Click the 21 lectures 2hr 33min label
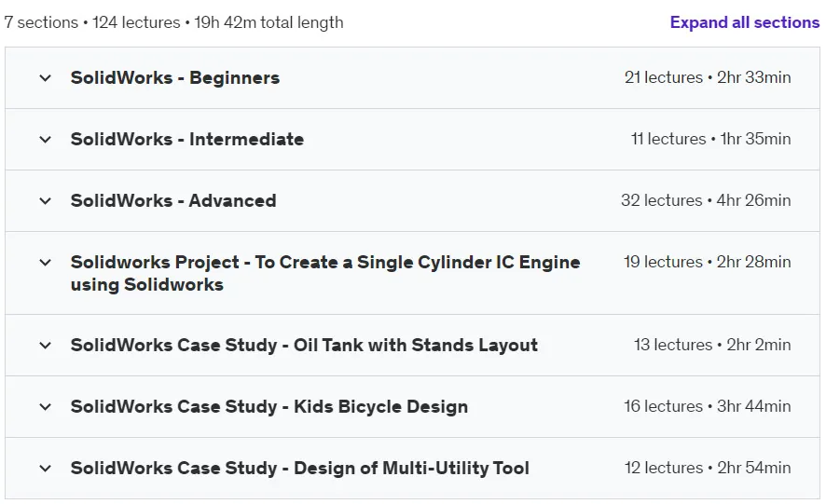 point(708,77)
